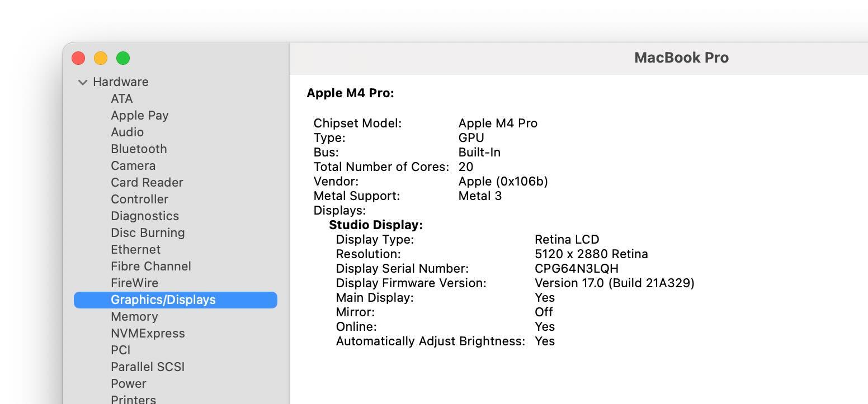The width and height of the screenshot is (868, 404).
Task: Select Audio in the Hardware list
Action: [127, 132]
